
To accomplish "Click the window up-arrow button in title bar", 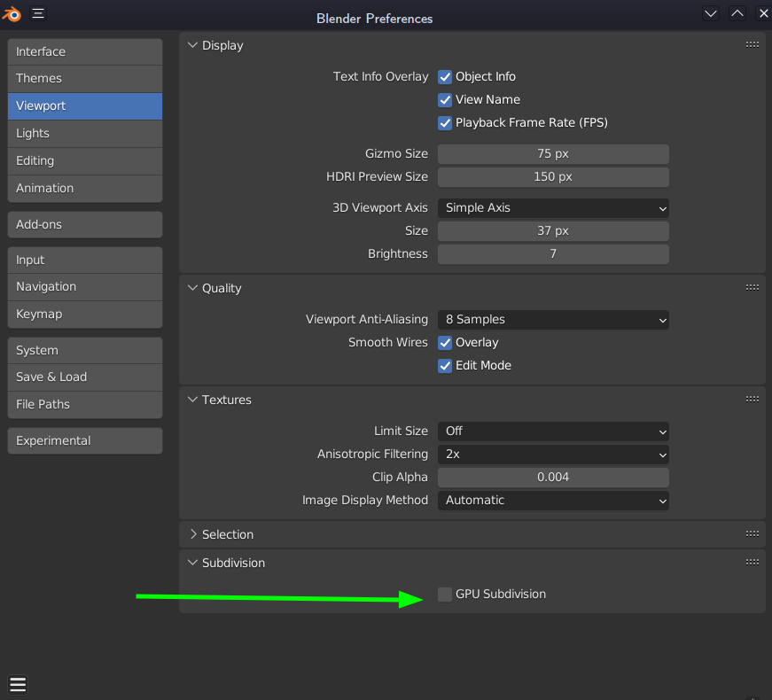I will coord(737,13).
